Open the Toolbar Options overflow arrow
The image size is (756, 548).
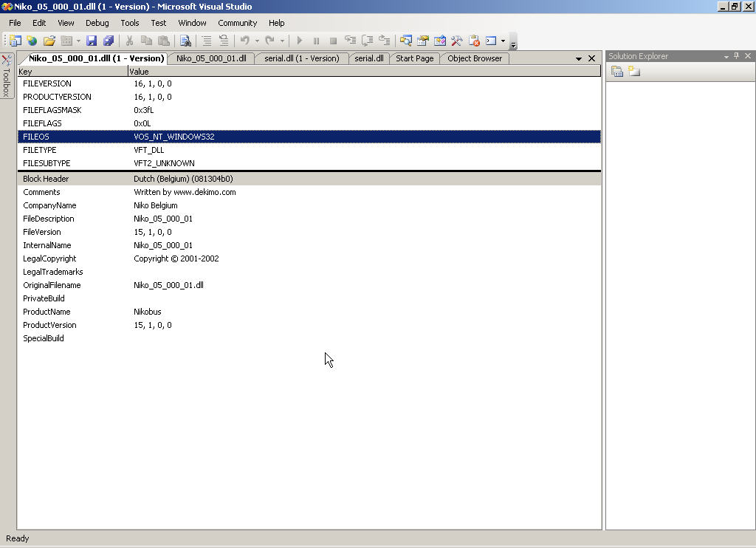pos(513,45)
